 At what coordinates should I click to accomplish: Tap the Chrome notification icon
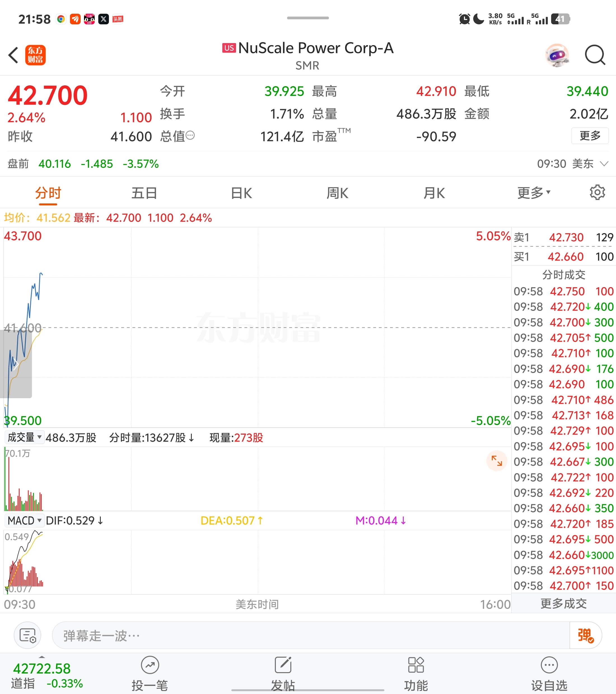click(x=61, y=19)
